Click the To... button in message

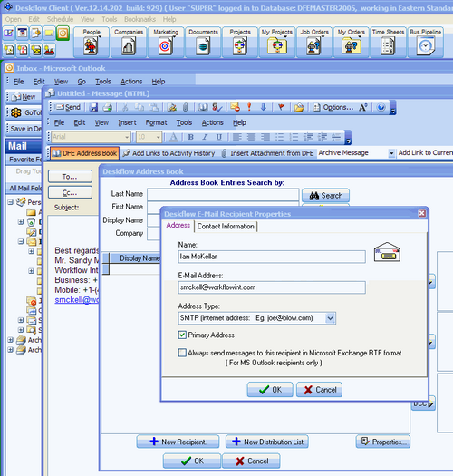[x=70, y=177]
